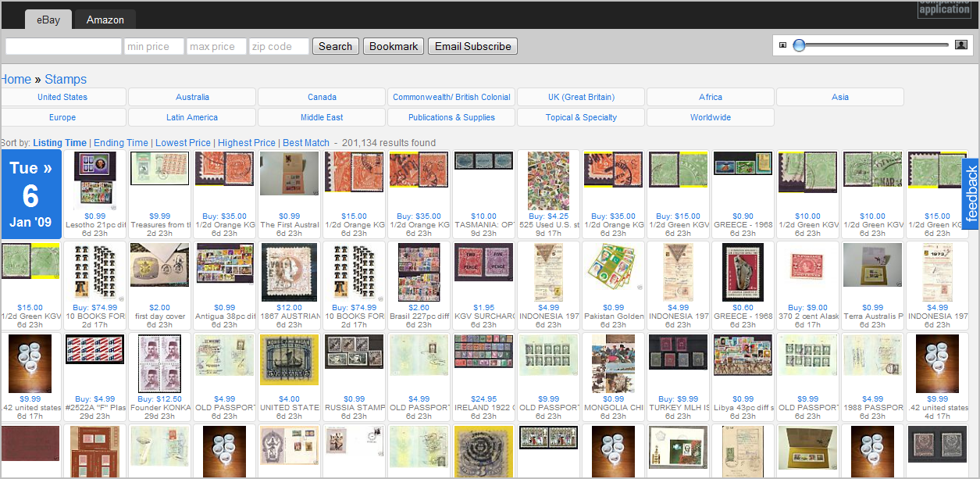Click the Bookmark button
The height and width of the screenshot is (479, 980).
click(394, 46)
